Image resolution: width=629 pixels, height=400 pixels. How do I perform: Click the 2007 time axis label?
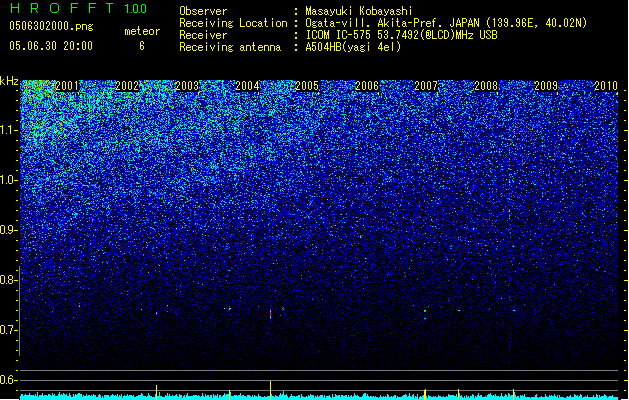coord(426,85)
